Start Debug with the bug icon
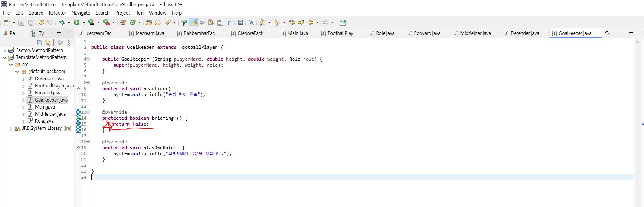The image size is (644, 207). 62,22
